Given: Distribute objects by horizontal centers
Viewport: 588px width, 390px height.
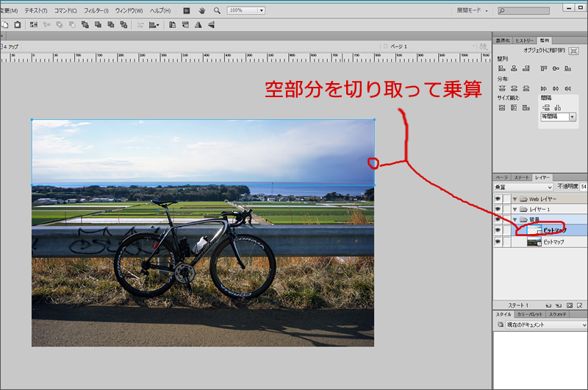Looking at the screenshot, I should click(x=556, y=88).
